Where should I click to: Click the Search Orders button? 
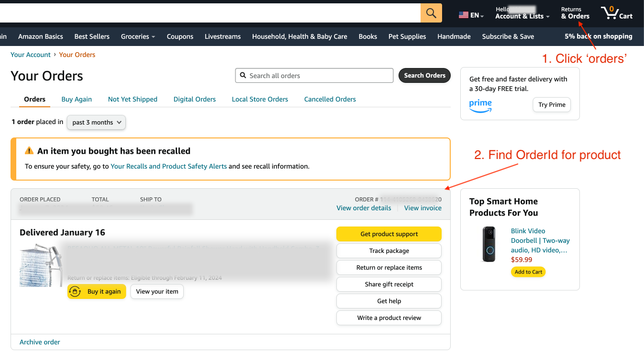click(424, 75)
